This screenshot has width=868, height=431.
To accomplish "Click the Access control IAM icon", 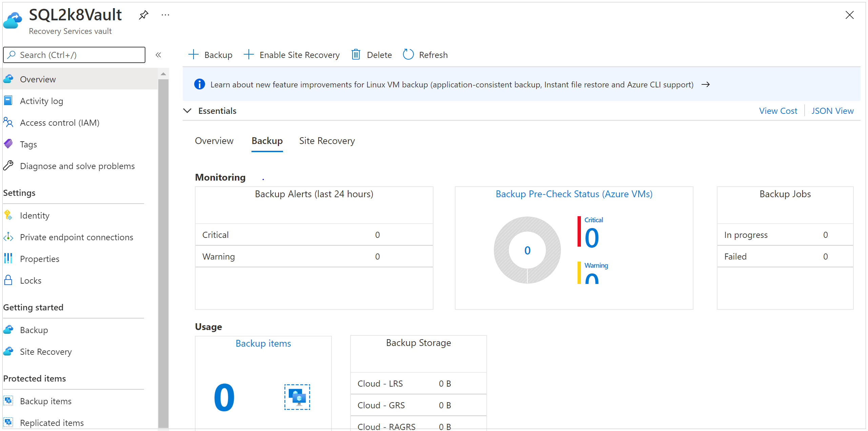I will (10, 123).
